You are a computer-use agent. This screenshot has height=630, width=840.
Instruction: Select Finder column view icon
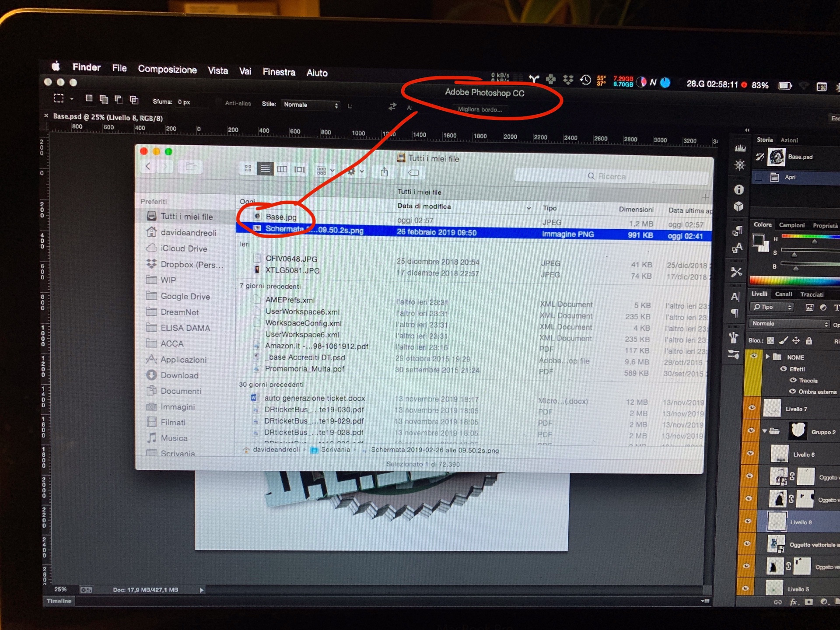pos(282,169)
